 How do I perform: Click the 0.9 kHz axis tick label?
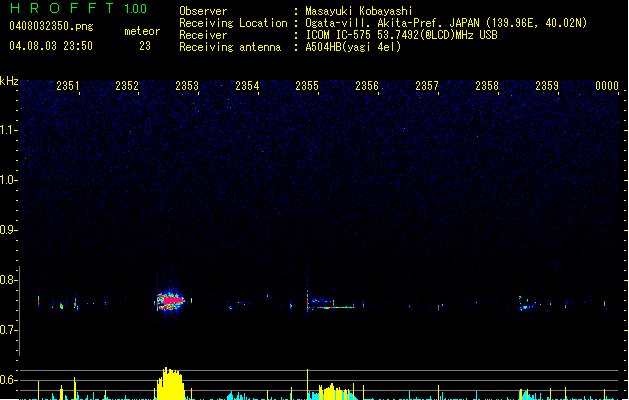pos(9,230)
